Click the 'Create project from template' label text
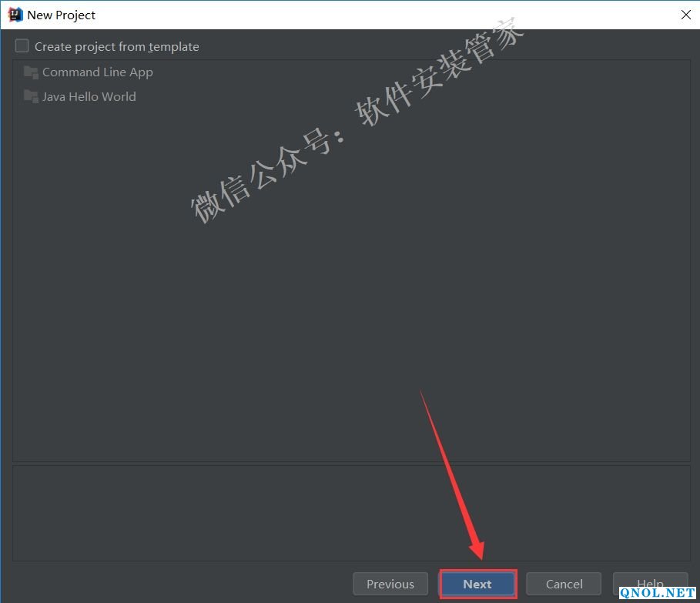Image resolution: width=700 pixels, height=603 pixels. 116,47
